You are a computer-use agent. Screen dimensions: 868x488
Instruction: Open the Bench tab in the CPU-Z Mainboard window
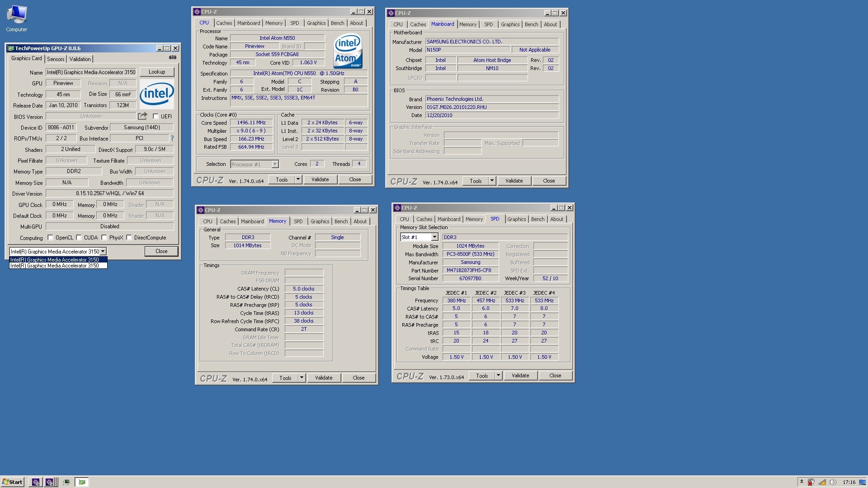(x=532, y=24)
